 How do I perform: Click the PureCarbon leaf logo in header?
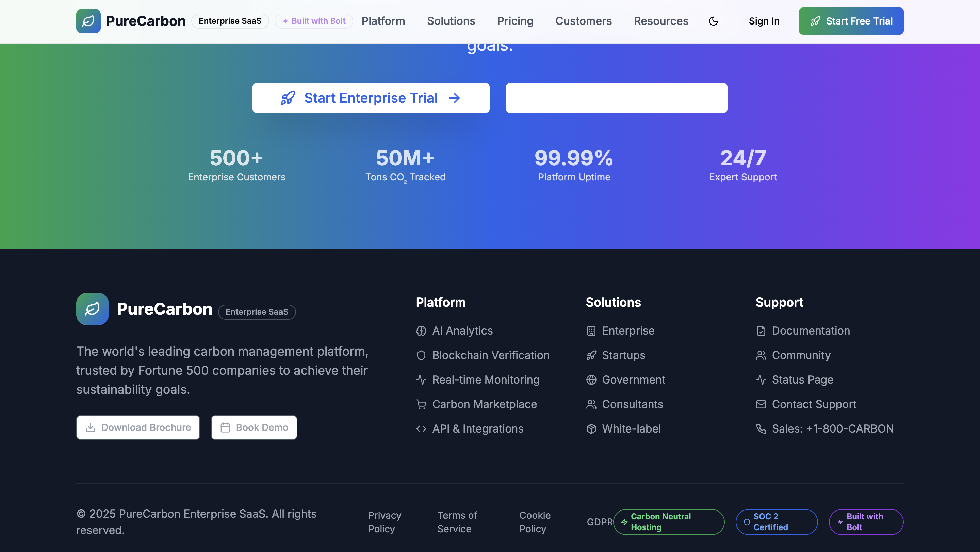point(88,21)
